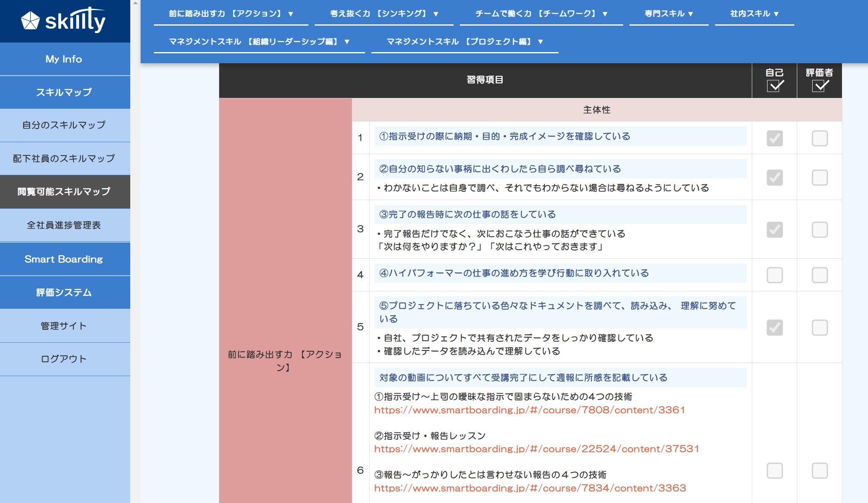Click the 自己 column check-all icon
Viewport: 868px width, 503px height.
coord(775,86)
